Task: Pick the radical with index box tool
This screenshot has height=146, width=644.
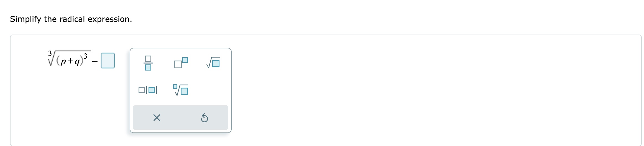Action: point(180,90)
